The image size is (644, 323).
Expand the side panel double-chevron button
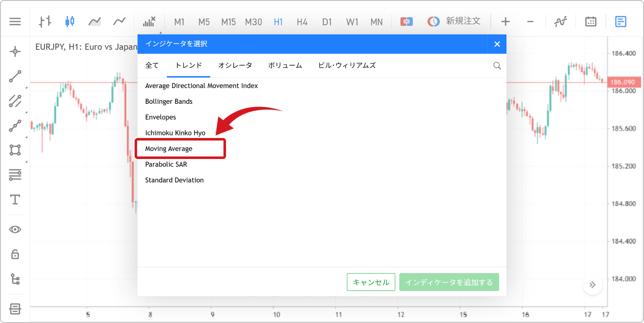(592, 285)
